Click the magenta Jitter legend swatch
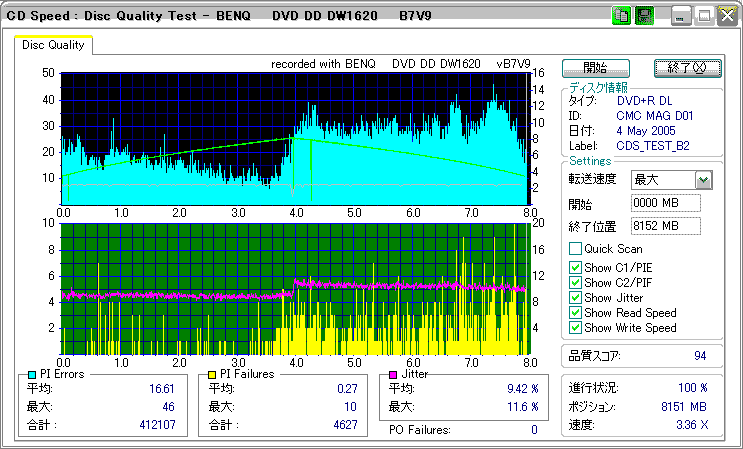The width and height of the screenshot is (743, 449). pos(393,374)
